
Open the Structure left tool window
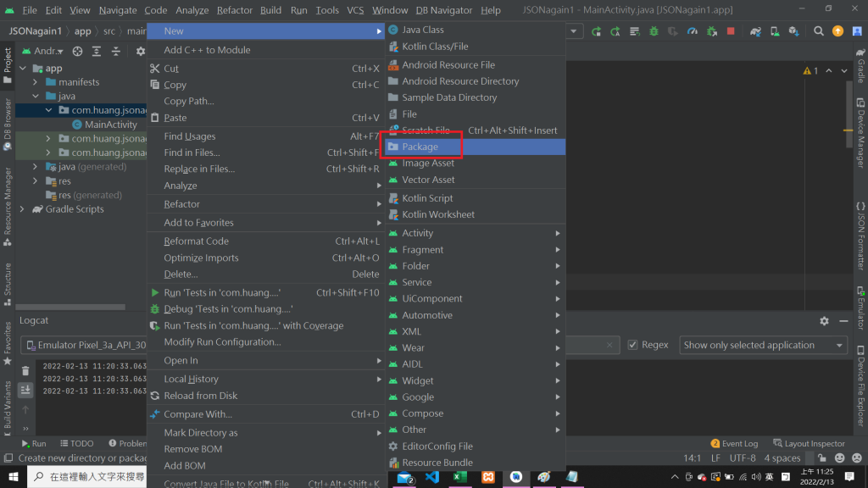7,285
